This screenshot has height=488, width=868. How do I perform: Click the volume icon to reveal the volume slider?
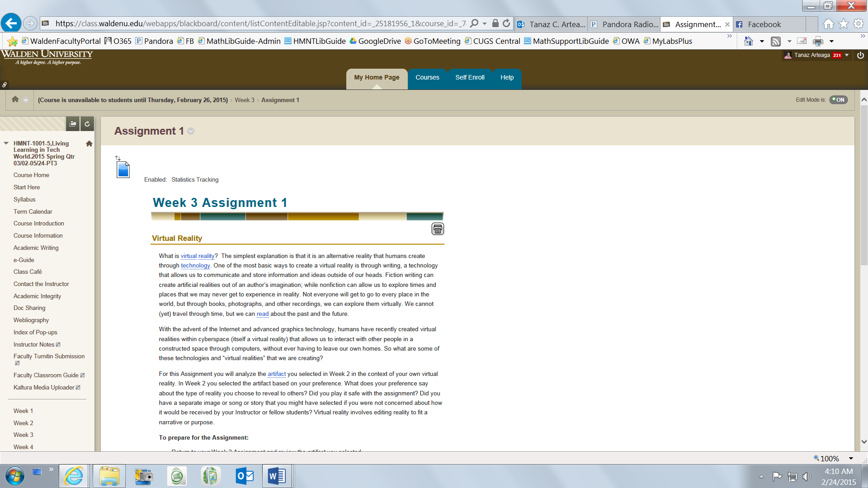[x=807, y=476]
